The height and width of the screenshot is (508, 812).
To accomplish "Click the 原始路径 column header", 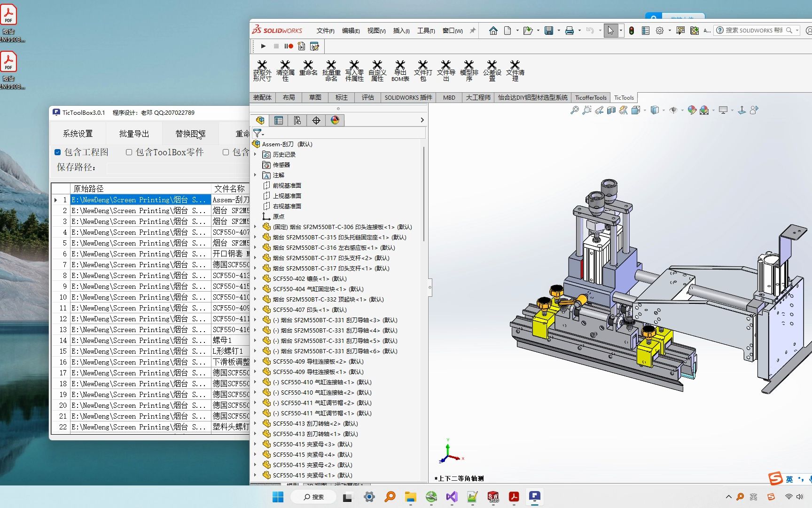I will 141,189.
